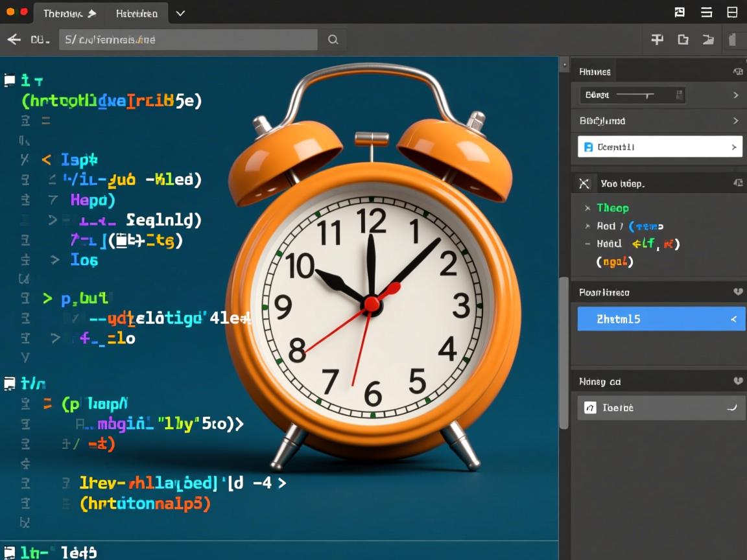Image resolution: width=747 pixels, height=560 pixels.
Task: Open the tab list dropdown chevron
Action: click(180, 13)
